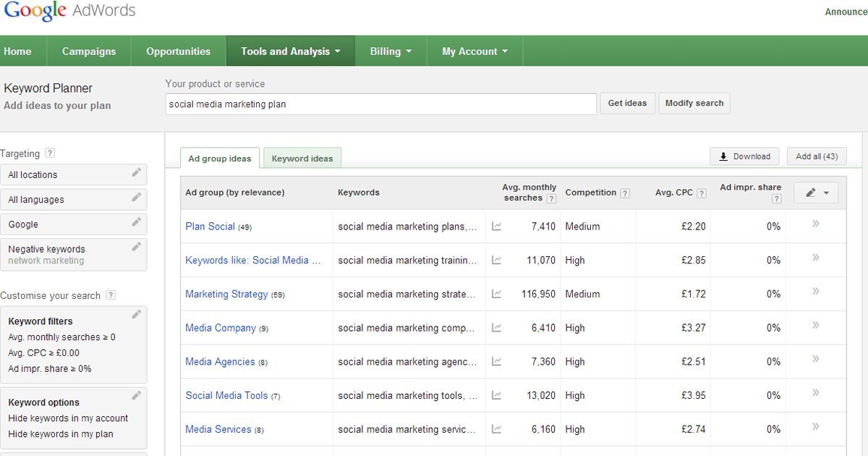Open trend chart icon for 11,070 searches row
Image resolution: width=868 pixels, height=456 pixels.
pyautogui.click(x=496, y=261)
